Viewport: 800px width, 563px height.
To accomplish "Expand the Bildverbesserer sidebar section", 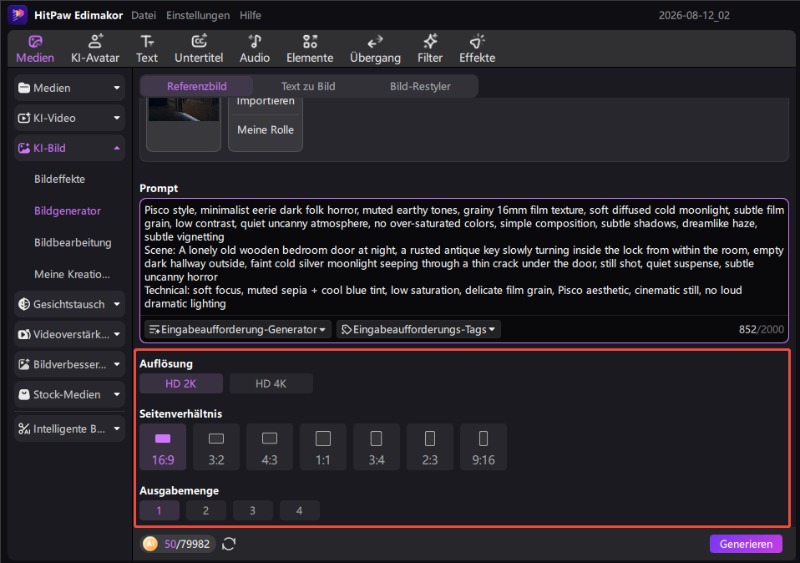I will (x=69, y=364).
